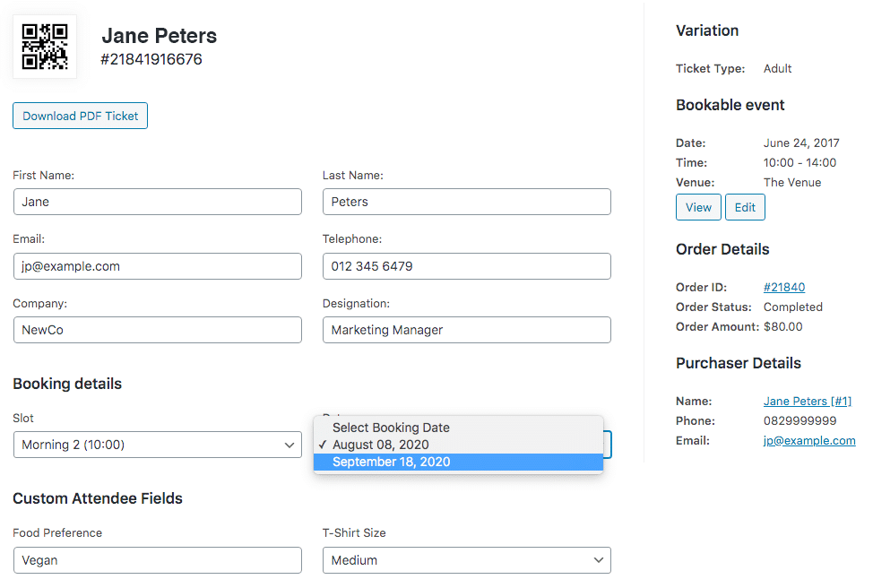Click the purchaser phone 0829999999
The height and width of the screenshot is (588, 873).
(800, 421)
